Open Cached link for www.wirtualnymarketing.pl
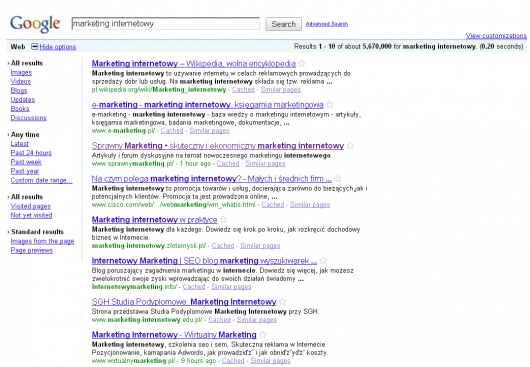The image size is (530, 367). [233, 361]
